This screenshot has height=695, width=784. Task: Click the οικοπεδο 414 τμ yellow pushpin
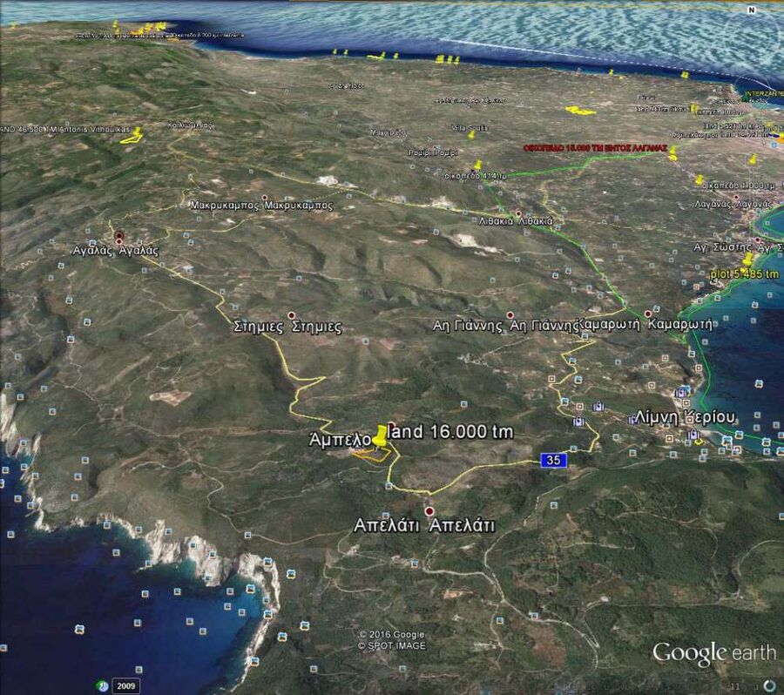coord(477,165)
